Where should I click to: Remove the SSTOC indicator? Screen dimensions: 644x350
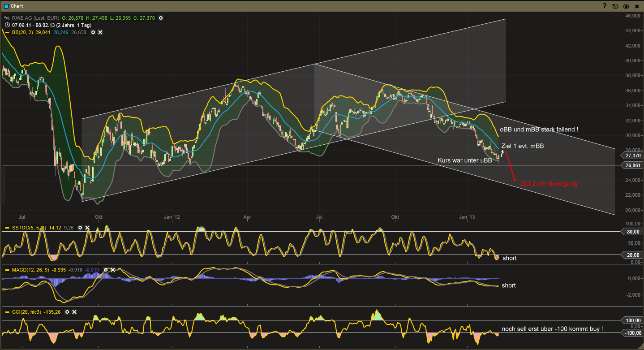tap(87, 228)
